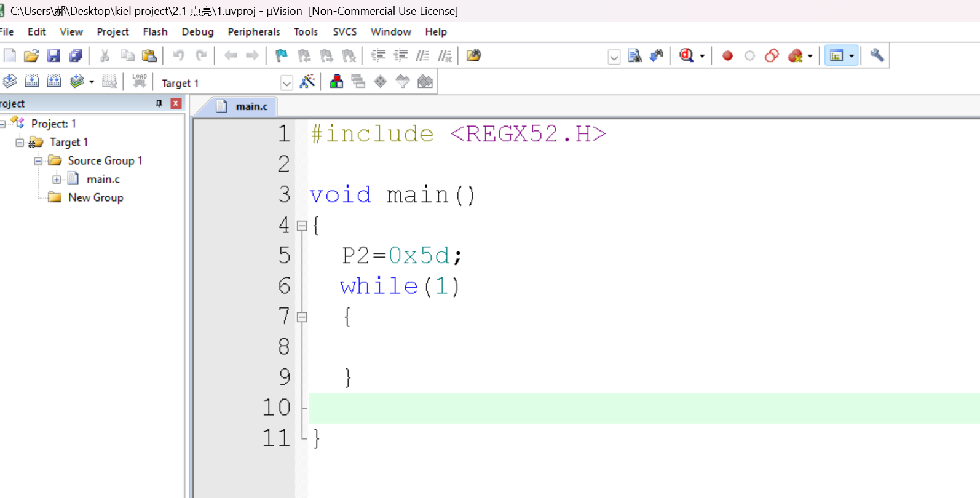980x498 pixels.
Task: Launch the Pack Installer icon
Action: coord(425,81)
